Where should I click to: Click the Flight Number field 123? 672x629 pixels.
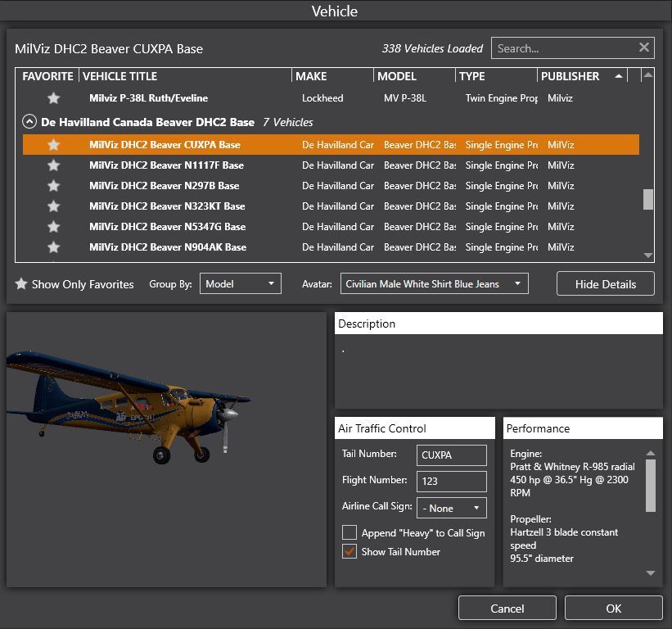tap(451, 481)
